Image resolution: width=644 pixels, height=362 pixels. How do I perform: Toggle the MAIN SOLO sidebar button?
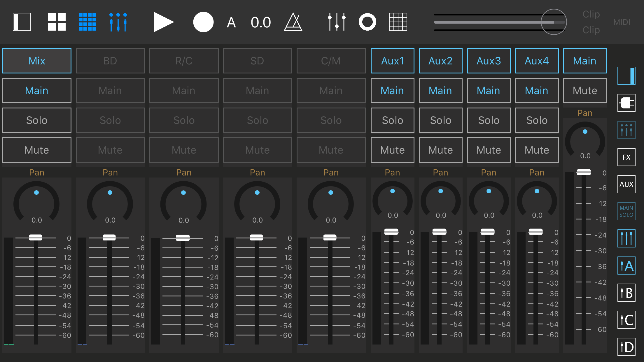(x=626, y=211)
